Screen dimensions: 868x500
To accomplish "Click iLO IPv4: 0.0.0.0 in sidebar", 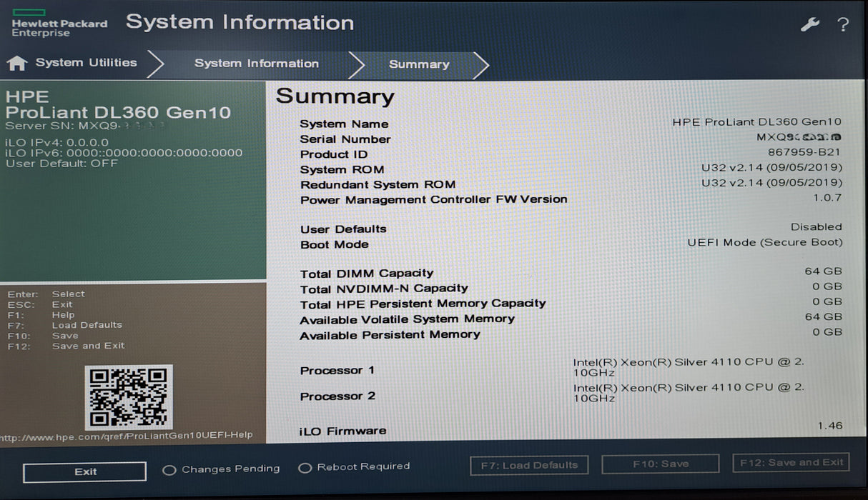I will tap(57, 143).
